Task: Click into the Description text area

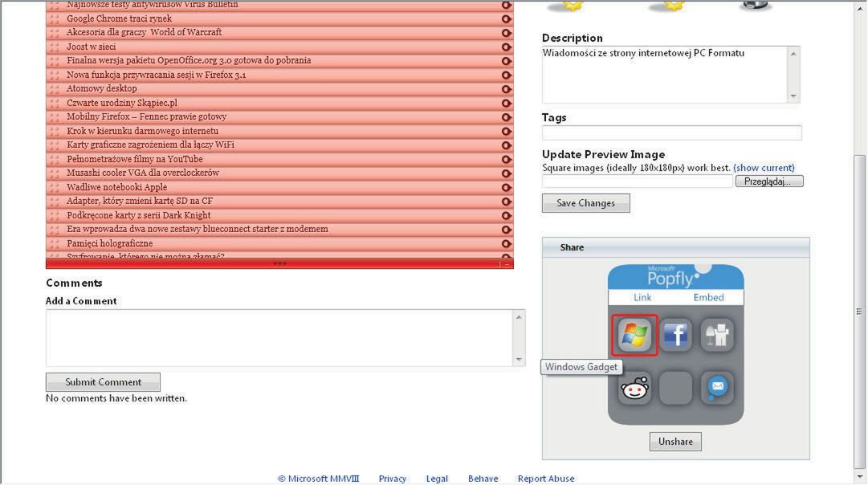Action: pos(665,74)
